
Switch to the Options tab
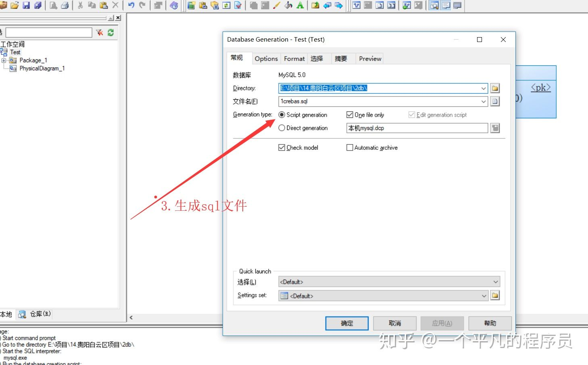[x=266, y=59]
